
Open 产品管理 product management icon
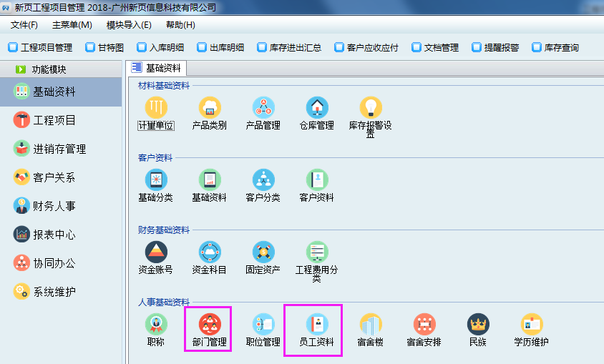click(x=263, y=107)
